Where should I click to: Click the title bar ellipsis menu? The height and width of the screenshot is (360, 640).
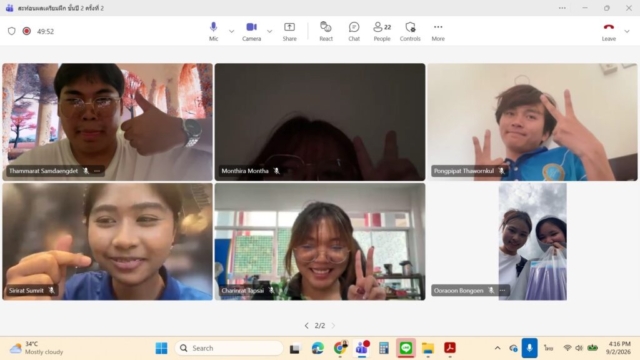coord(562,8)
